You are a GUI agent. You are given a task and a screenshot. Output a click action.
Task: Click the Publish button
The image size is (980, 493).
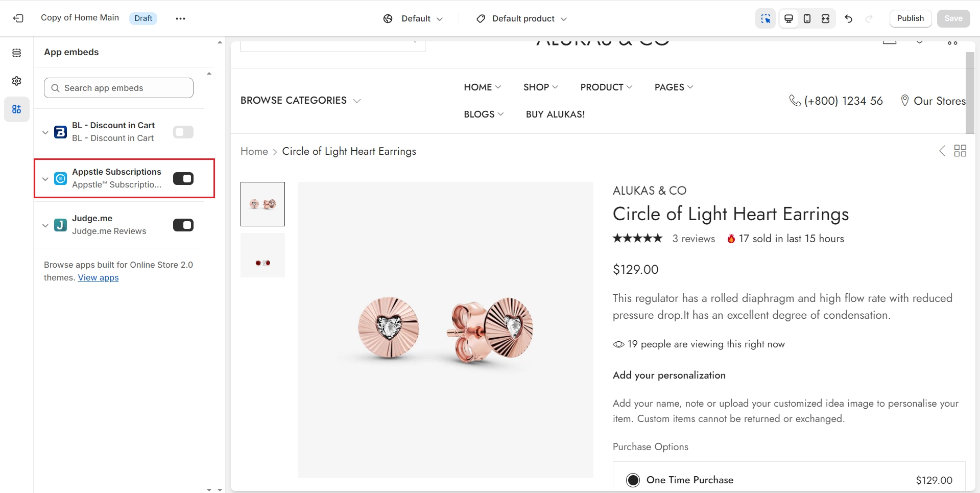tap(910, 18)
